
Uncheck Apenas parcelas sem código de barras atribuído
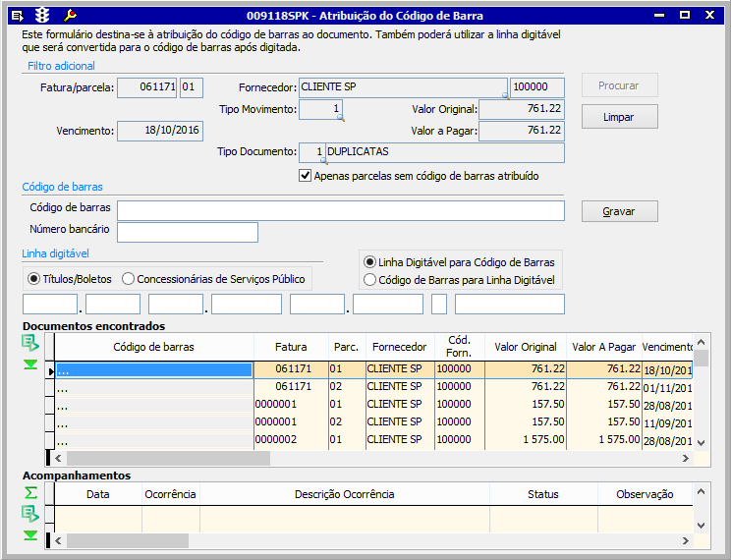(305, 176)
